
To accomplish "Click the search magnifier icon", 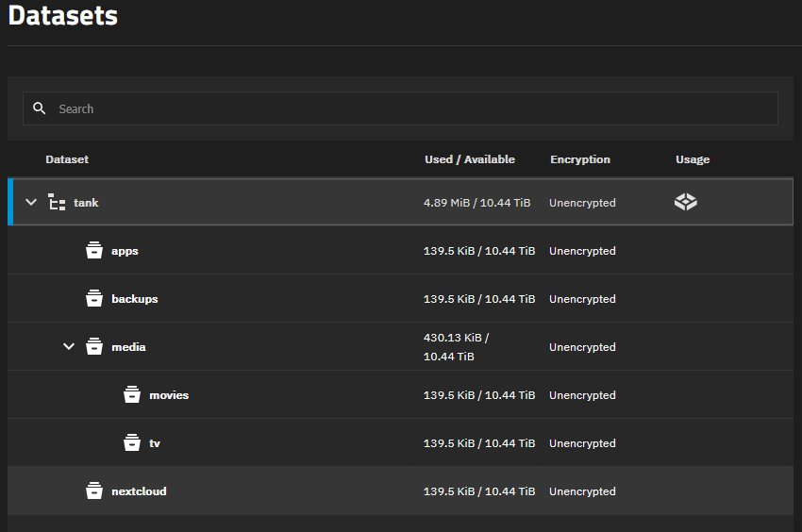I will tap(40, 108).
